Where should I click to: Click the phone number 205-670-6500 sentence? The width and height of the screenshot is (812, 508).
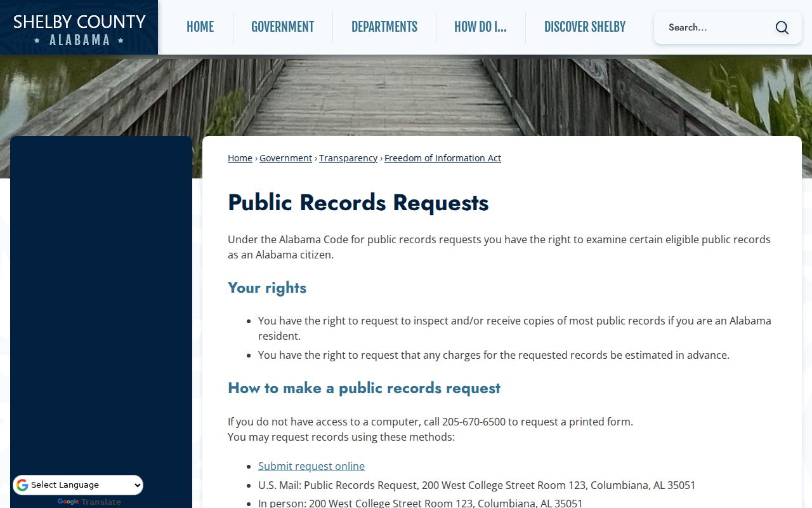pos(430,422)
